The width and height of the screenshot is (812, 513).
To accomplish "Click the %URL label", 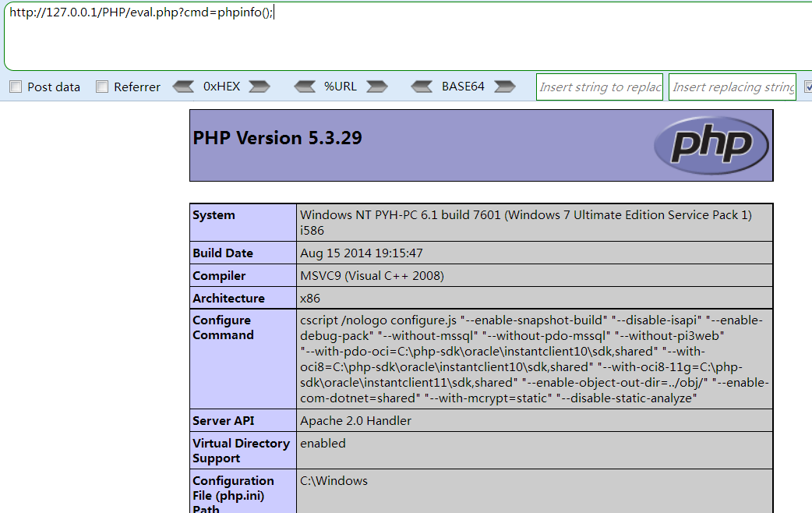I will (341, 87).
